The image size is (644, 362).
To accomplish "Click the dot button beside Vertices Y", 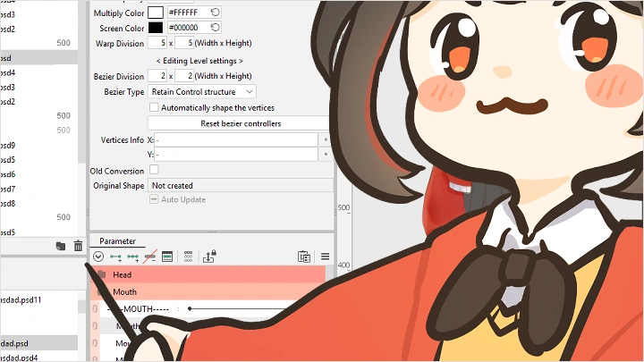I will (x=326, y=155).
